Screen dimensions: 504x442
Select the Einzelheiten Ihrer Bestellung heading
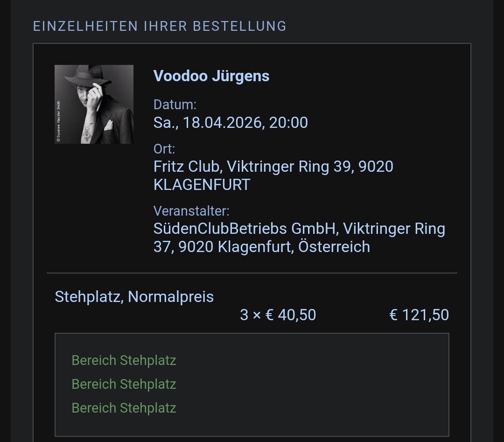(x=160, y=26)
